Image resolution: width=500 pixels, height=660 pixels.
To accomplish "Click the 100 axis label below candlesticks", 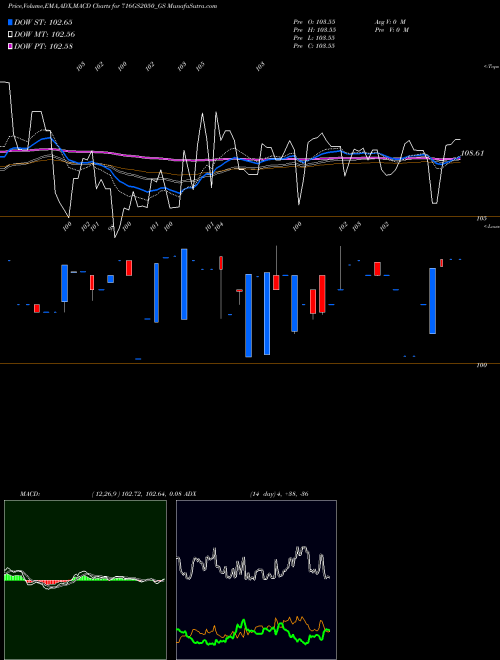I will pos(481,365).
